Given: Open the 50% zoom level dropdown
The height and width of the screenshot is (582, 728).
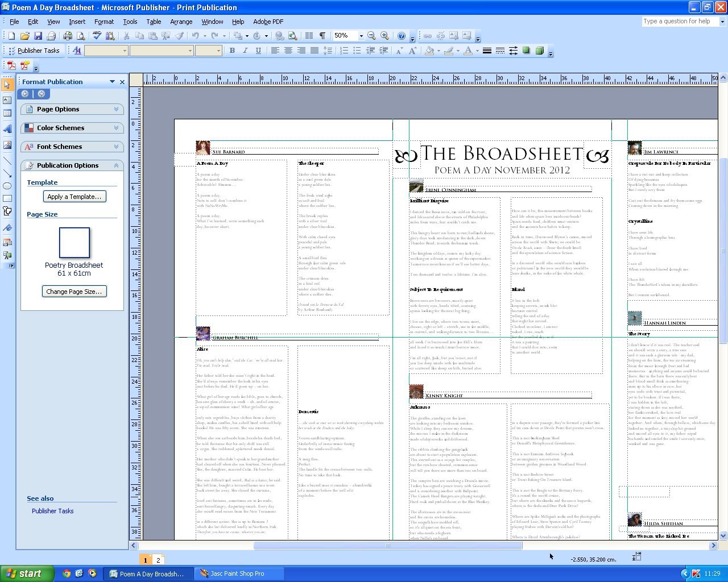Looking at the screenshot, I should click(x=361, y=35).
